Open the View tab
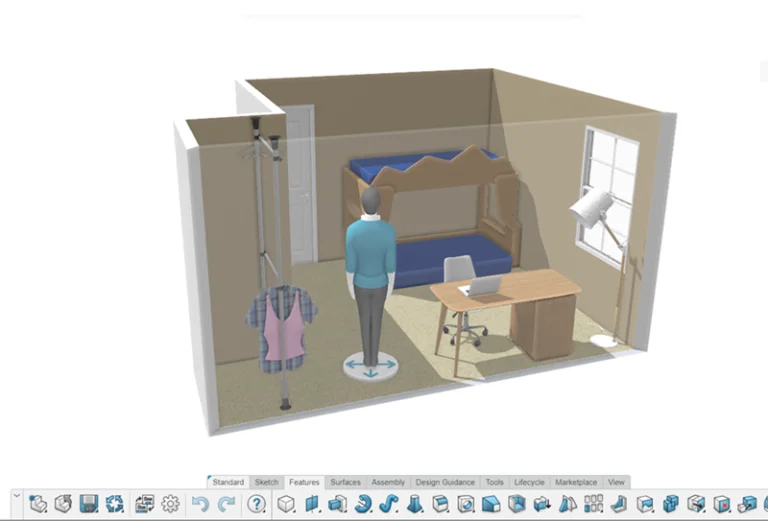Viewport: 768px width, 521px height. 616,482
